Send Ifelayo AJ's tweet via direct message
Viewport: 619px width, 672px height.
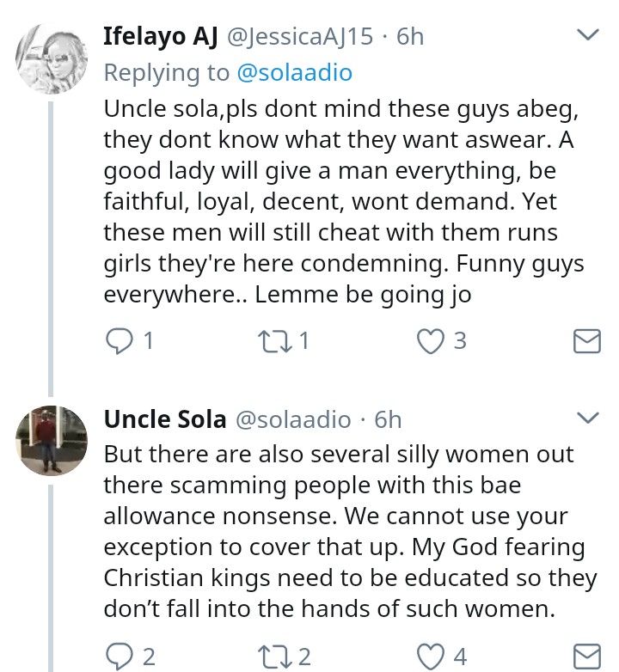[586, 342]
